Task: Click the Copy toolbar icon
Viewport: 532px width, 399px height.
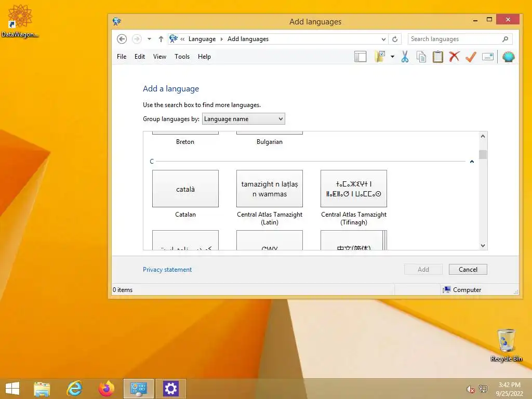Action: pos(421,57)
